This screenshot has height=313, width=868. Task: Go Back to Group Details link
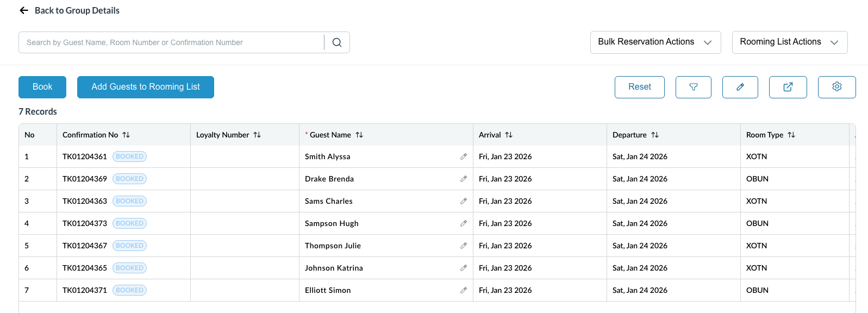pos(77,10)
